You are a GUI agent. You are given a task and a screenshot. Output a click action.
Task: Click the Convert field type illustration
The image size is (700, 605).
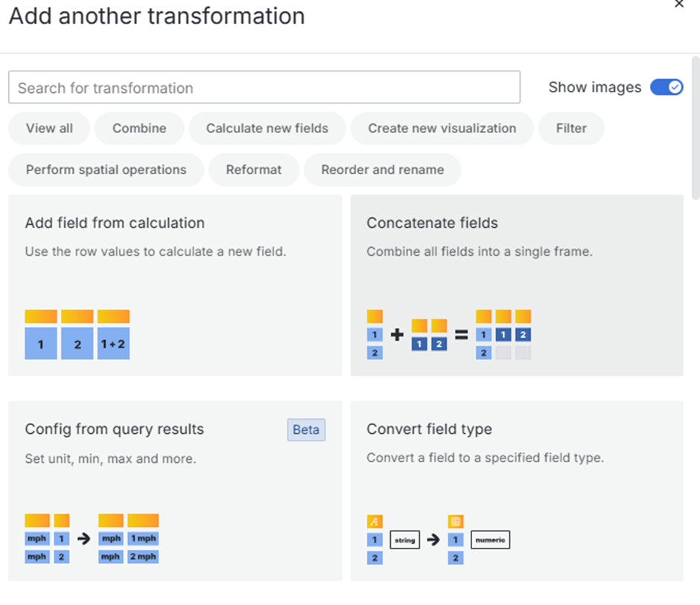[438, 539]
